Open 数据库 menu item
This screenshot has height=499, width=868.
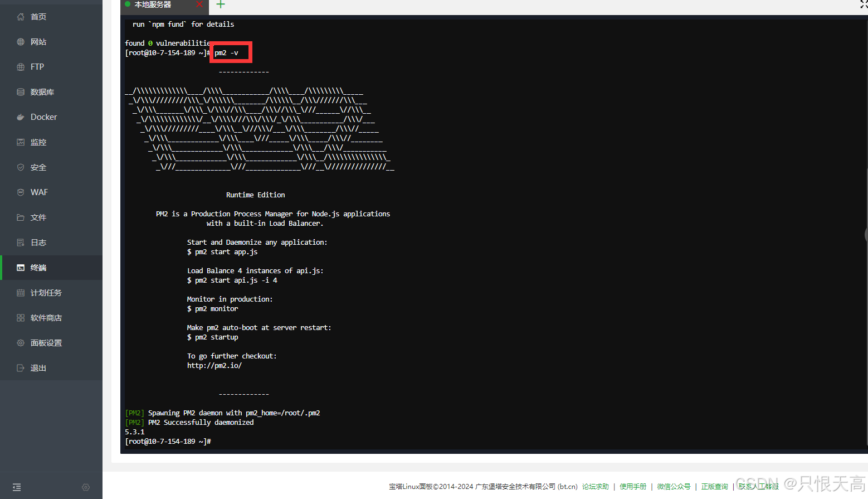51,92
